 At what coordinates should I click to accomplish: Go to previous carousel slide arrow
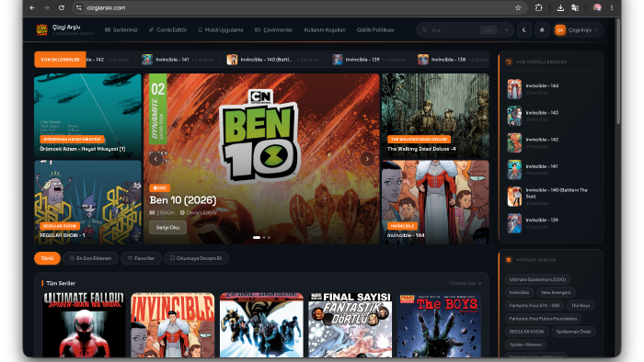point(155,159)
